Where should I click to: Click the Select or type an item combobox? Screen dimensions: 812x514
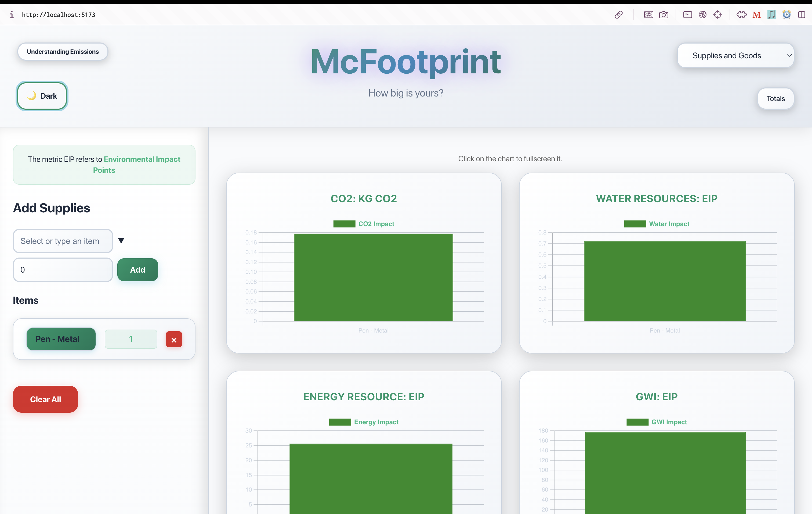coord(63,241)
